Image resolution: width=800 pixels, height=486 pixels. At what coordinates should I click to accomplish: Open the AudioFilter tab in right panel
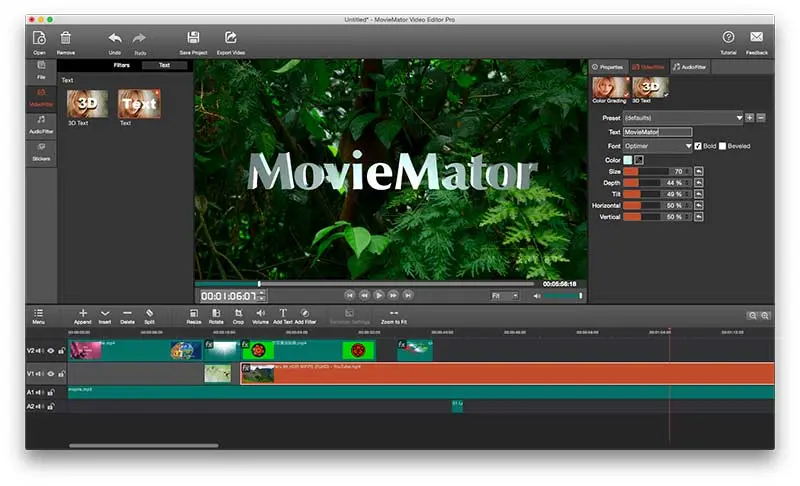point(689,67)
